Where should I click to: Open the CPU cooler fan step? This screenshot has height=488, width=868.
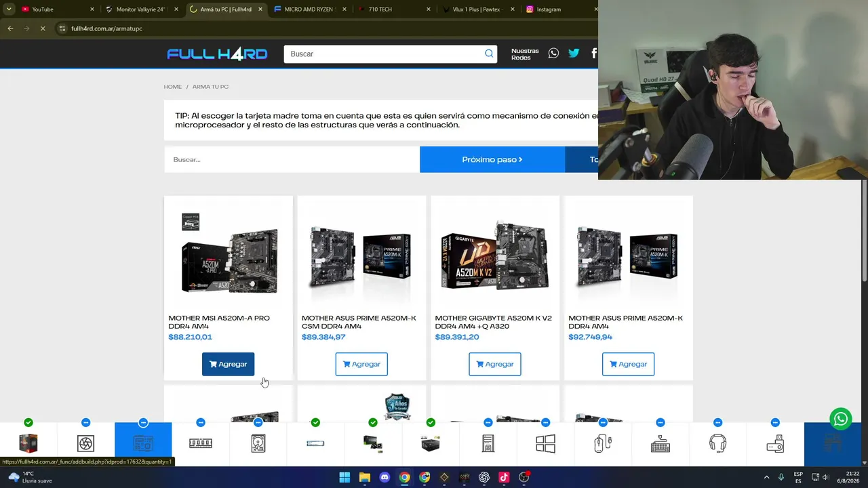click(x=85, y=443)
